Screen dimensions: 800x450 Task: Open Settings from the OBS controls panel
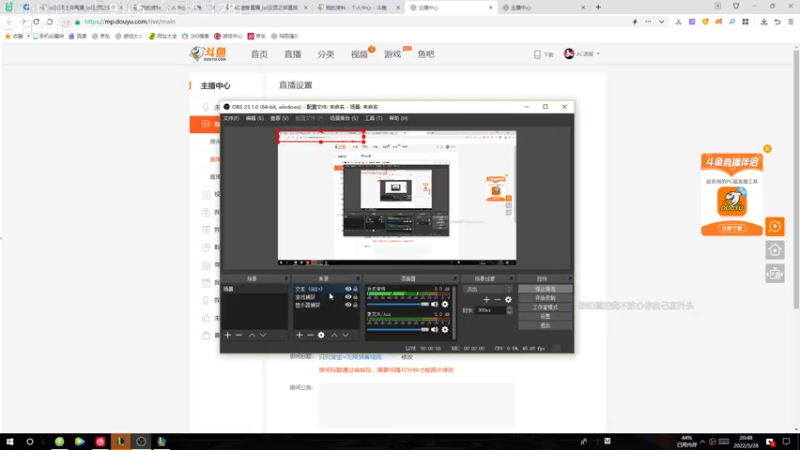545,316
